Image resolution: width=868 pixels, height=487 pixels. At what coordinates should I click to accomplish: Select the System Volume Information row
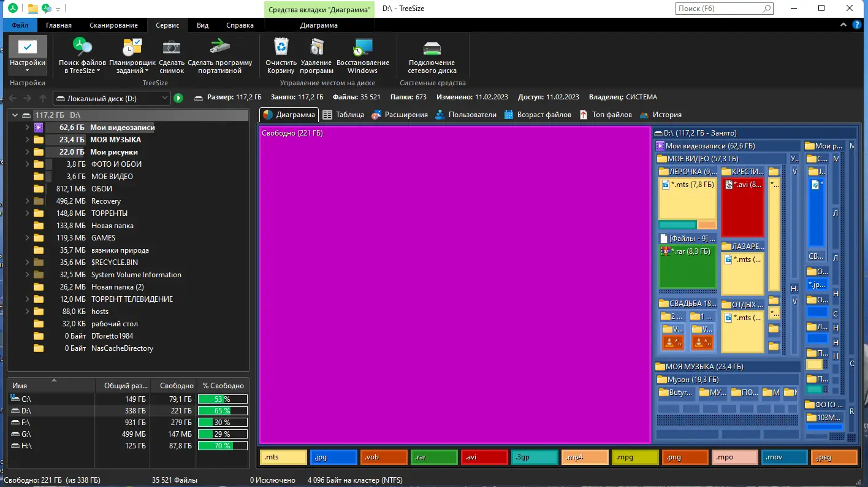pyautogui.click(x=128, y=275)
